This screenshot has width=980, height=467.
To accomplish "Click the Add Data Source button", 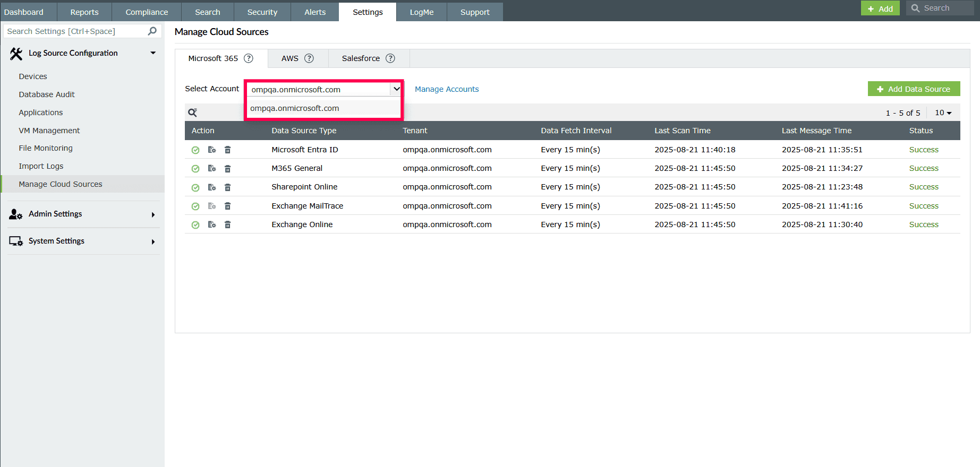I will (914, 89).
